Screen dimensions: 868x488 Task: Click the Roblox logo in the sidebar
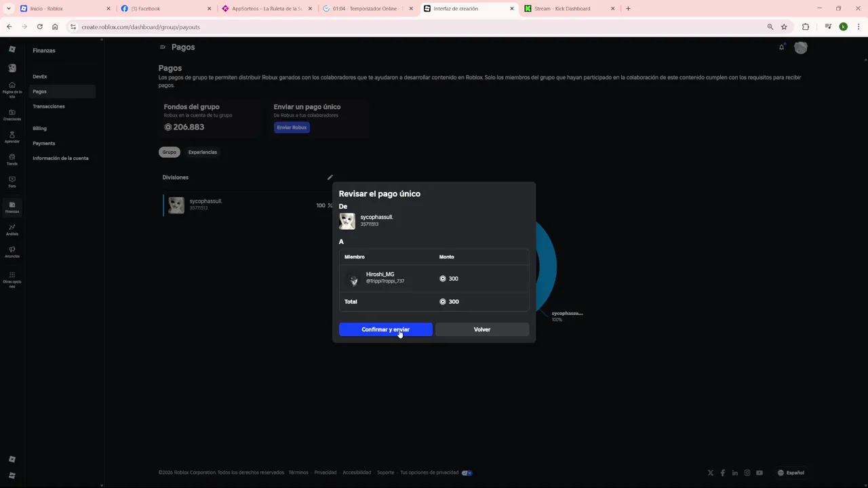pos(12,49)
